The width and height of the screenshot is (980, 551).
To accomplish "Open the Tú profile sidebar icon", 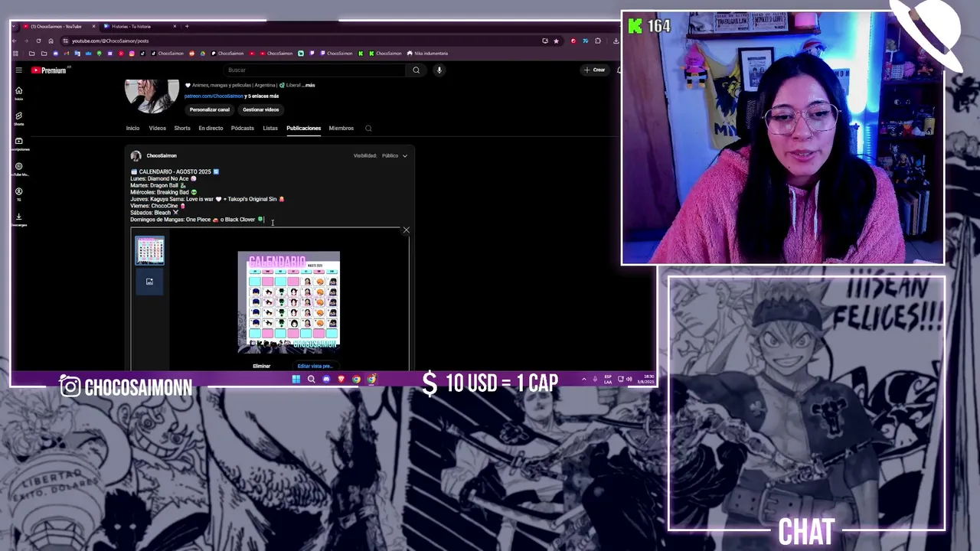I will (x=18, y=194).
